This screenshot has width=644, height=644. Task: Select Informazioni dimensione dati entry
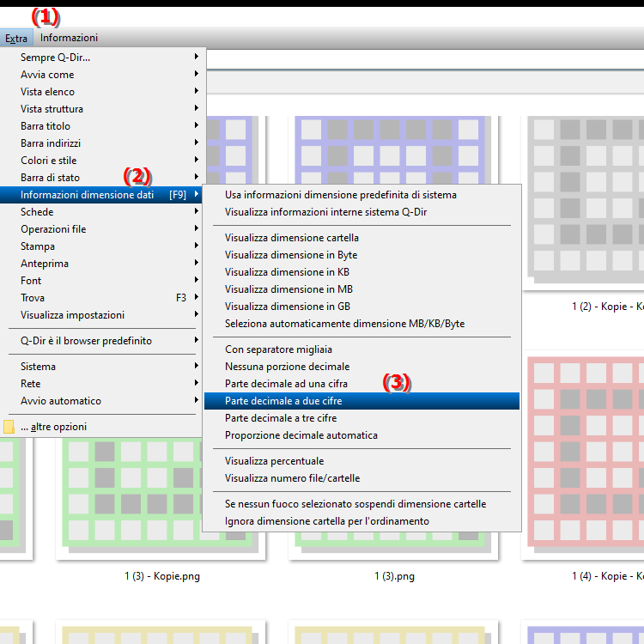[101, 195]
